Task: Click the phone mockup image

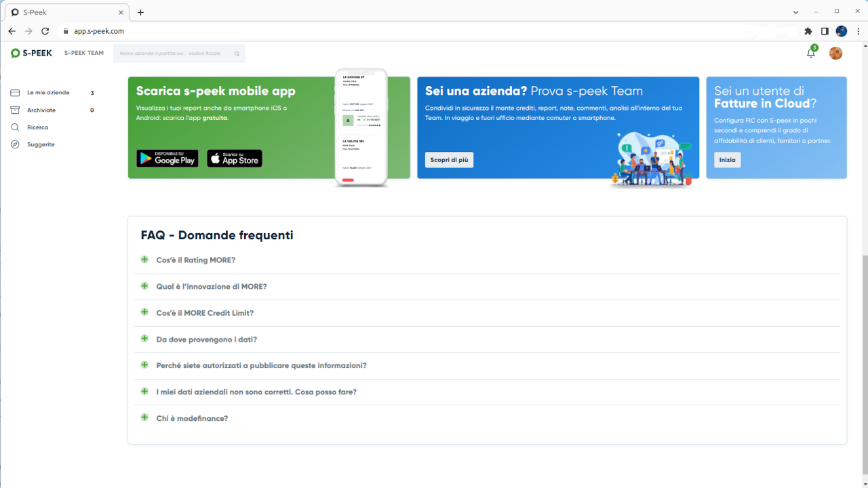Action: [361, 127]
